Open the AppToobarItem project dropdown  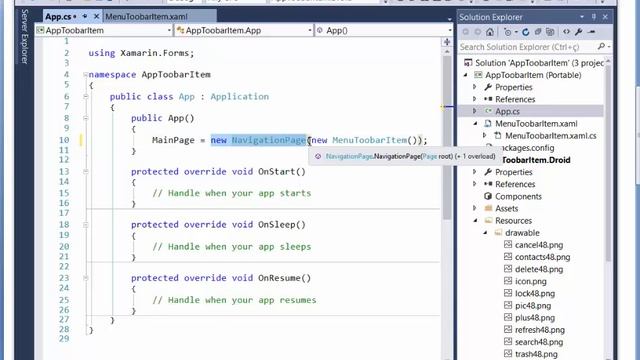(x=104, y=30)
